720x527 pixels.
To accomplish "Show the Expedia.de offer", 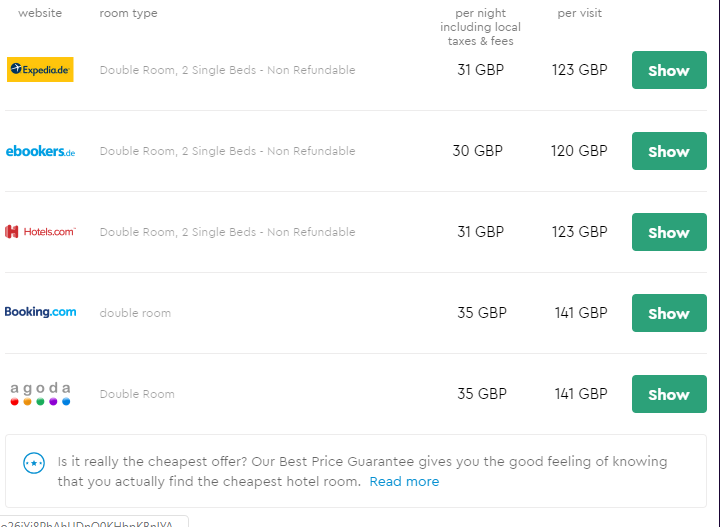I will click(x=669, y=70).
